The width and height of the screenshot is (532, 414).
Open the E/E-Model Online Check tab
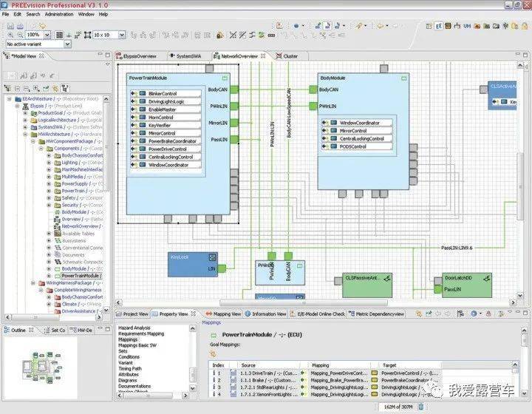tap(317, 314)
